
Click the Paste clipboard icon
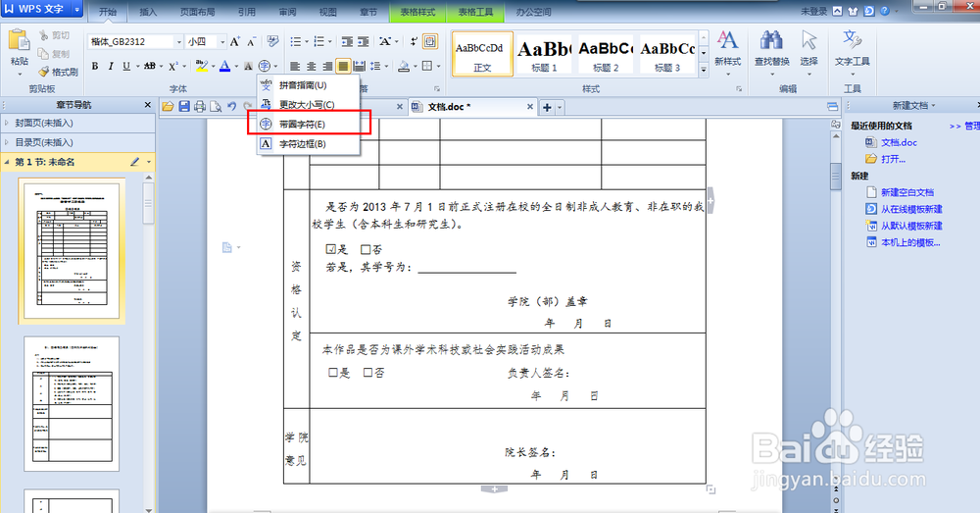19,39
